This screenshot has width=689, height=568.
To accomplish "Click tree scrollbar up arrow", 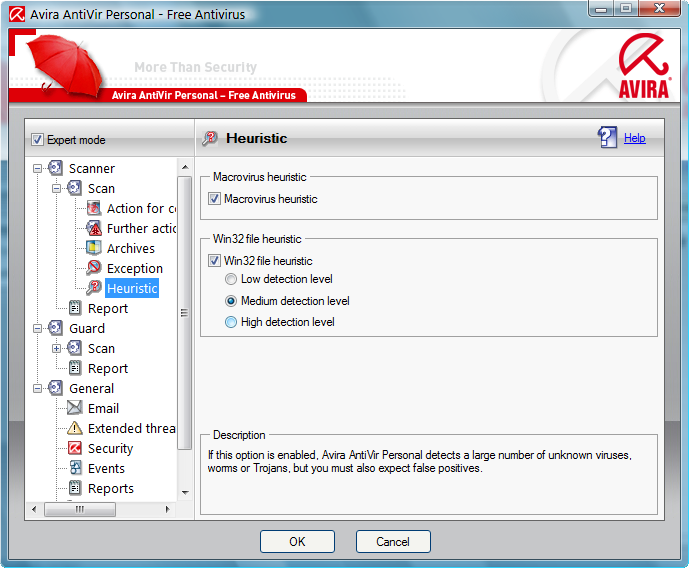I will [185, 167].
